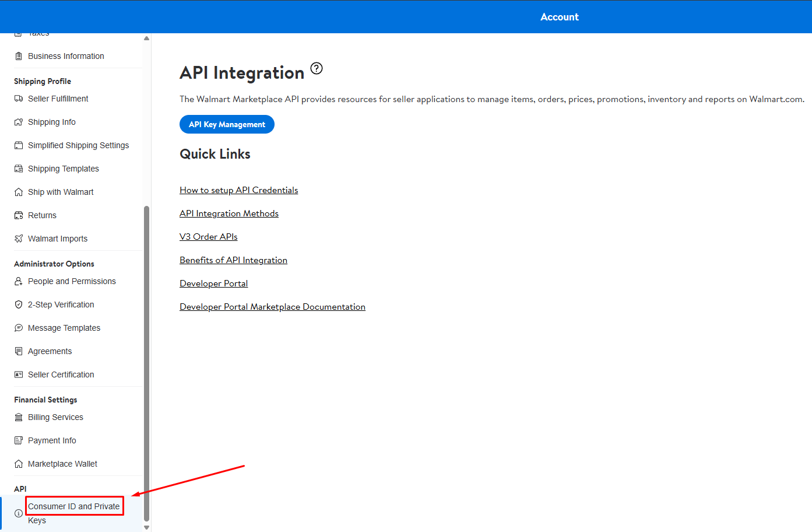Select Simplified Shipping Settings
Viewport: 812px width, 532px height.
[x=79, y=145]
